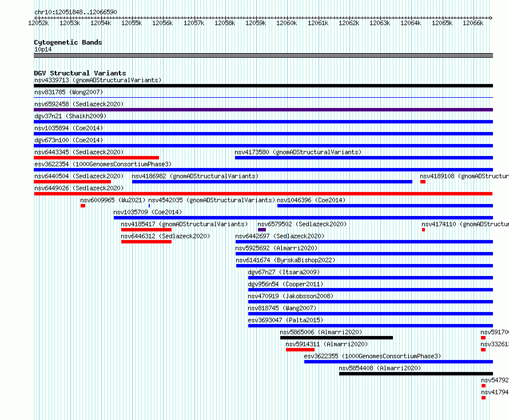
Task: Click the blue esv3622355 variant bar
Action: coord(399,362)
